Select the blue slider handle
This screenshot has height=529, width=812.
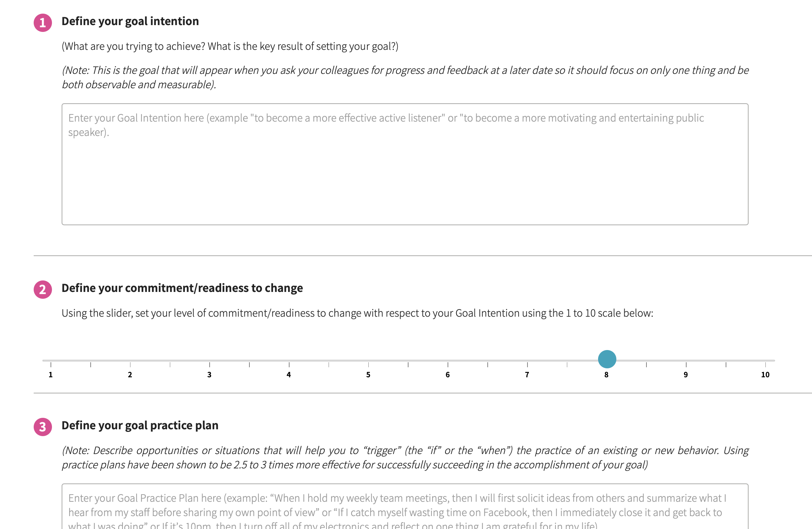607,359
